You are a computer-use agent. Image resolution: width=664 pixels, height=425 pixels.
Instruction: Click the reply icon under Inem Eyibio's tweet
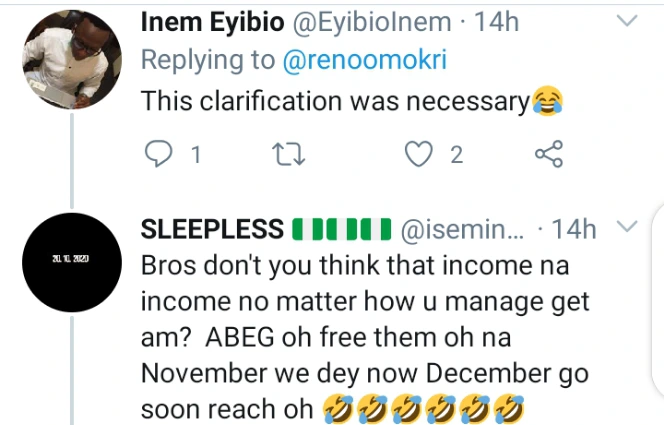(160, 153)
